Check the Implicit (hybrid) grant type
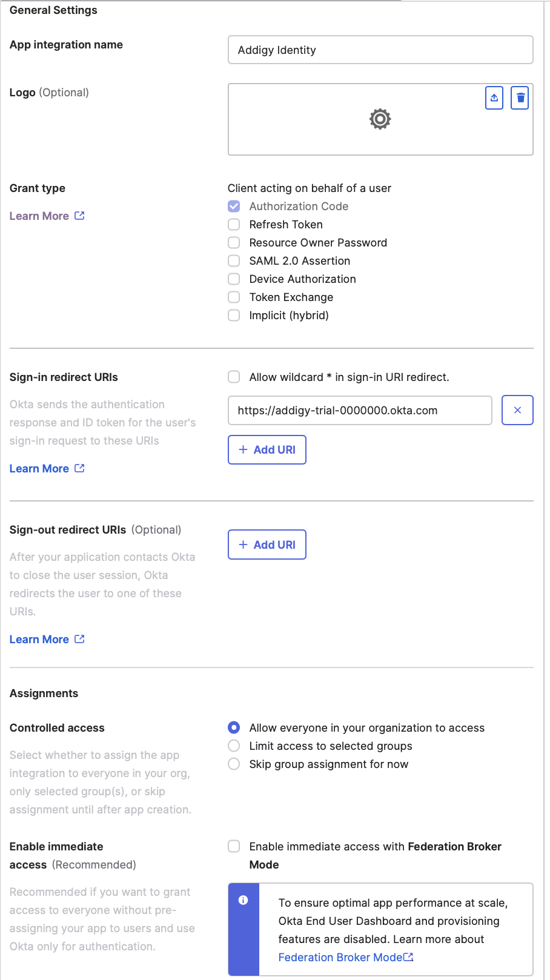 (x=234, y=316)
